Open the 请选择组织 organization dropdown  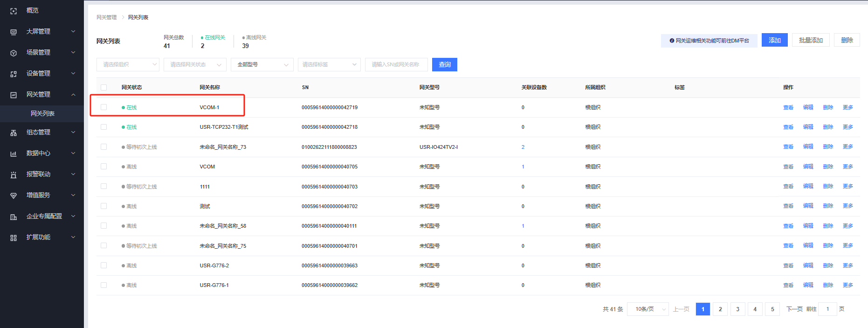[128, 65]
